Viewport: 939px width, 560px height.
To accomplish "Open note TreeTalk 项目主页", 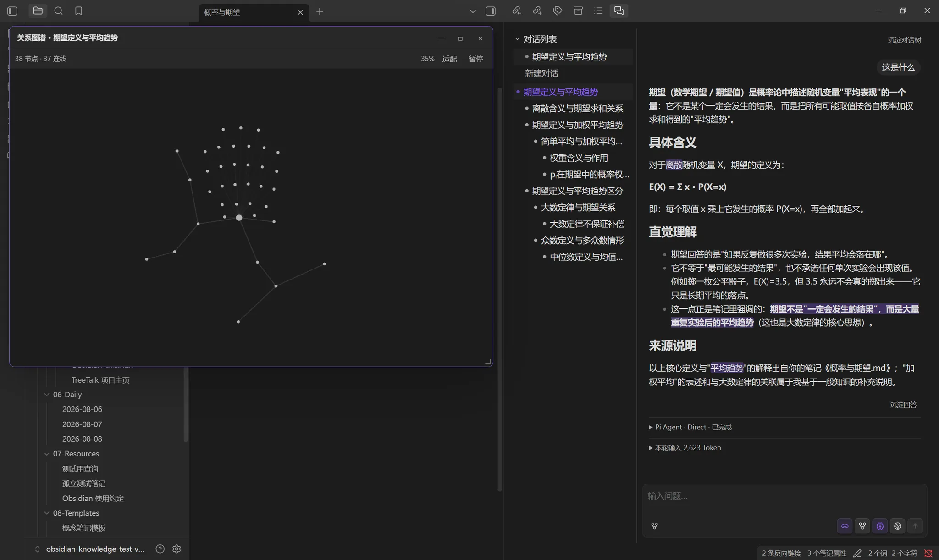I will point(100,380).
